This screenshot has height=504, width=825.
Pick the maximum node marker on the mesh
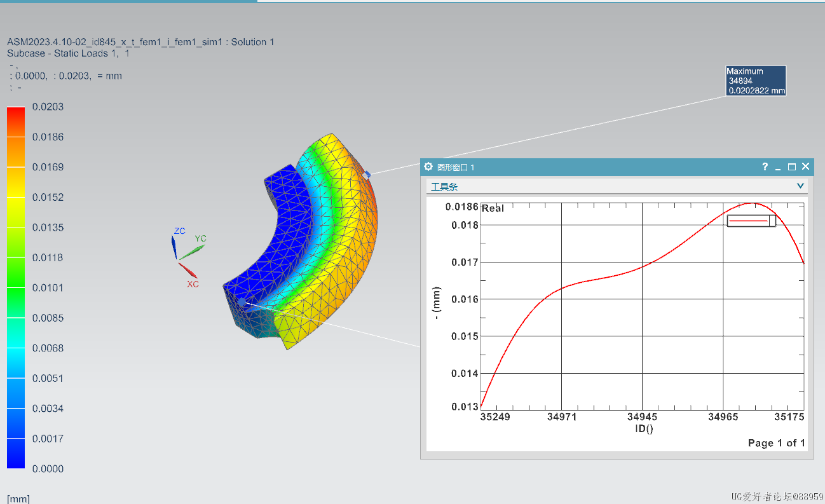point(367,174)
